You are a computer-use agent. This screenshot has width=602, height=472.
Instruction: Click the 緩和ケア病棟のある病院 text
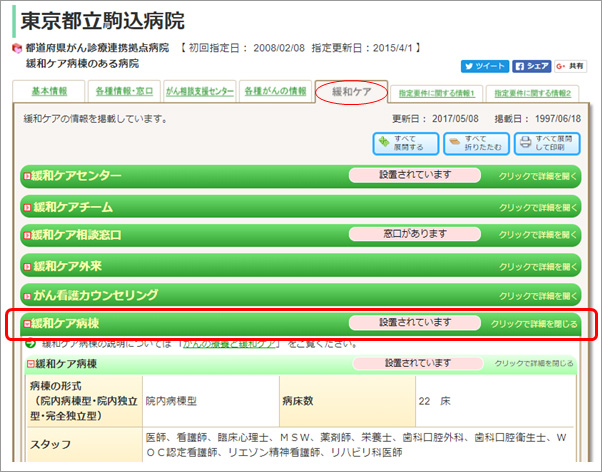82,63
